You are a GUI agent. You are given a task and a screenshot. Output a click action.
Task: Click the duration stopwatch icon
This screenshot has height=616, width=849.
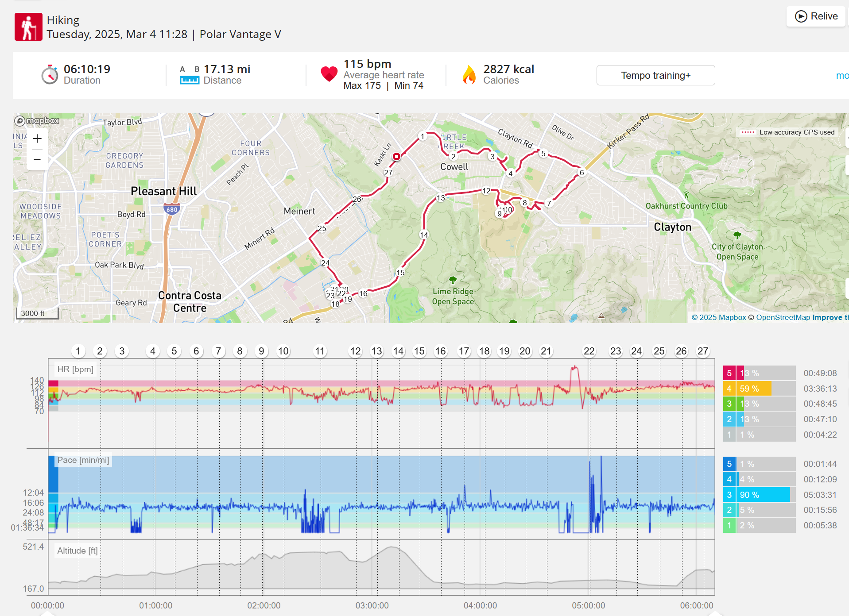click(x=50, y=74)
